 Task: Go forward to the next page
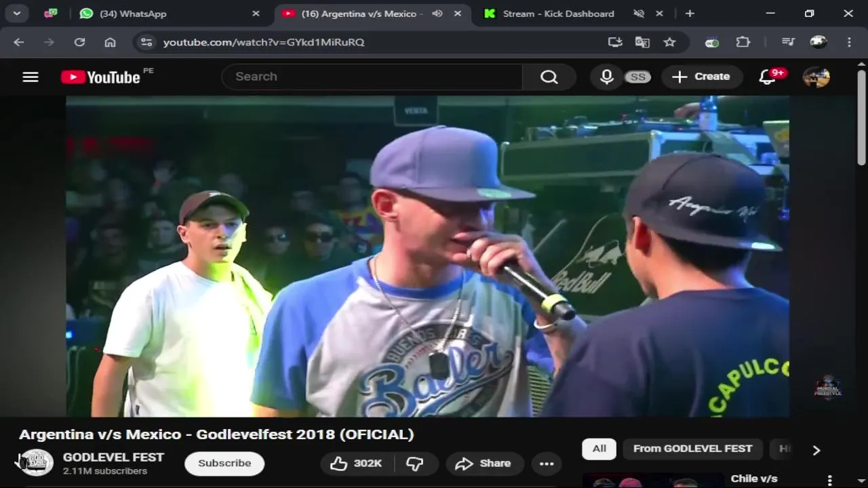tap(49, 42)
